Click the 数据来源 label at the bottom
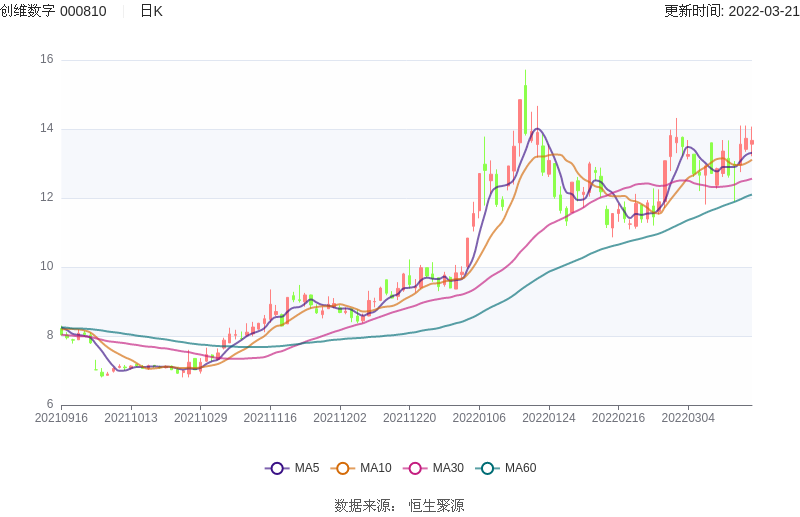 point(363,506)
